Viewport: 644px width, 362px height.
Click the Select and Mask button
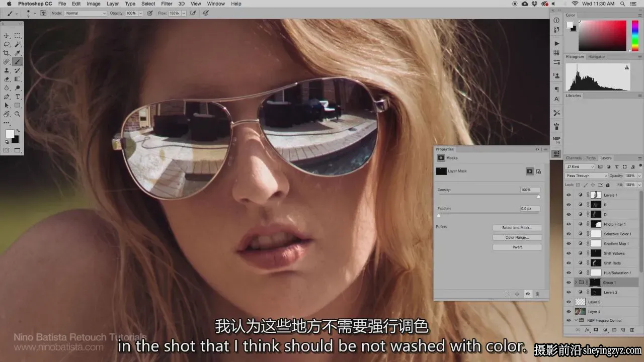(517, 228)
